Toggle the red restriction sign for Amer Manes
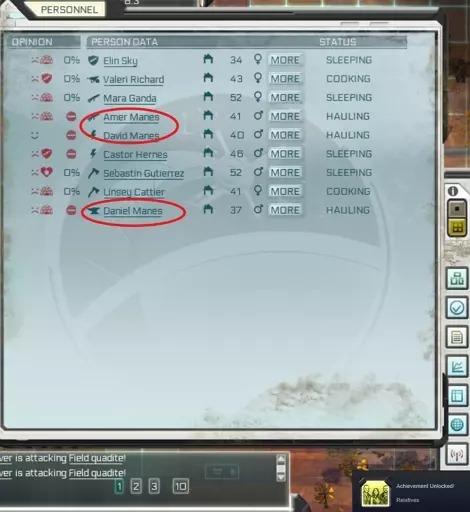 tap(71, 117)
